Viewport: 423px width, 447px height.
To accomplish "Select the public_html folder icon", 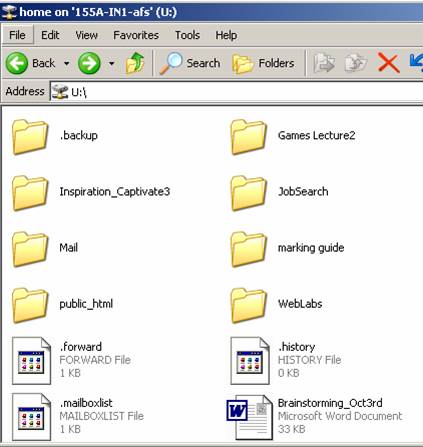I will (x=30, y=305).
